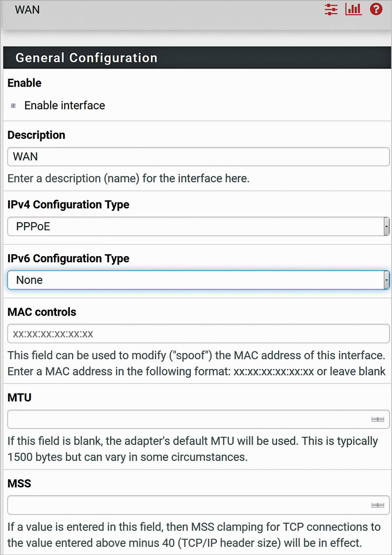This screenshot has width=392, height=555.
Task: Click the 'Enable interface' label text
Action: click(64, 106)
